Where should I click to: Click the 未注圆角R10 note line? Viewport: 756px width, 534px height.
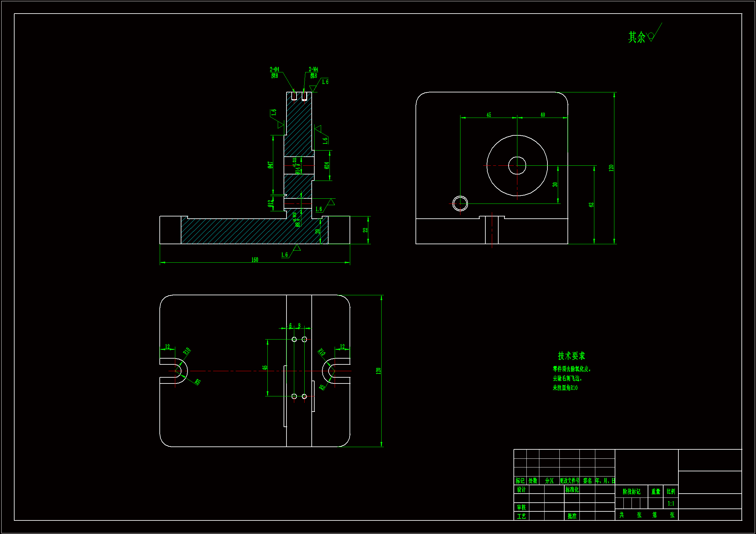(x=565, y=388)
